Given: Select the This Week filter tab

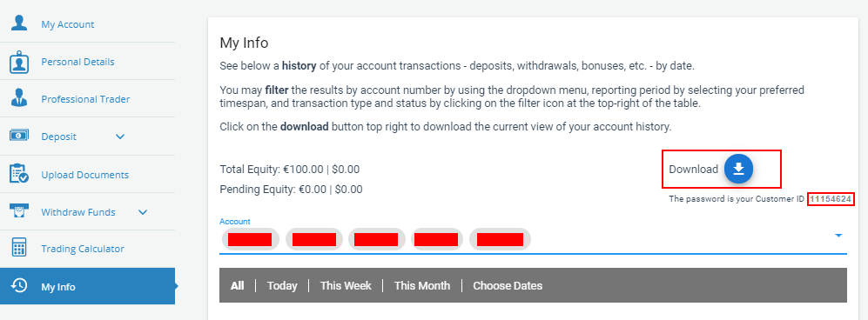Looking at the screenshot, I should pos(346,286).
